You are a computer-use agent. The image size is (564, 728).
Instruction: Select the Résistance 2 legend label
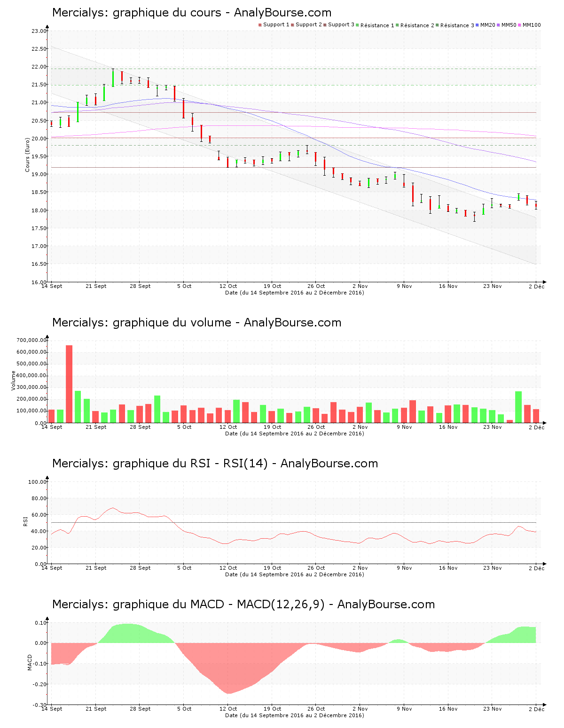pos(417,25)
